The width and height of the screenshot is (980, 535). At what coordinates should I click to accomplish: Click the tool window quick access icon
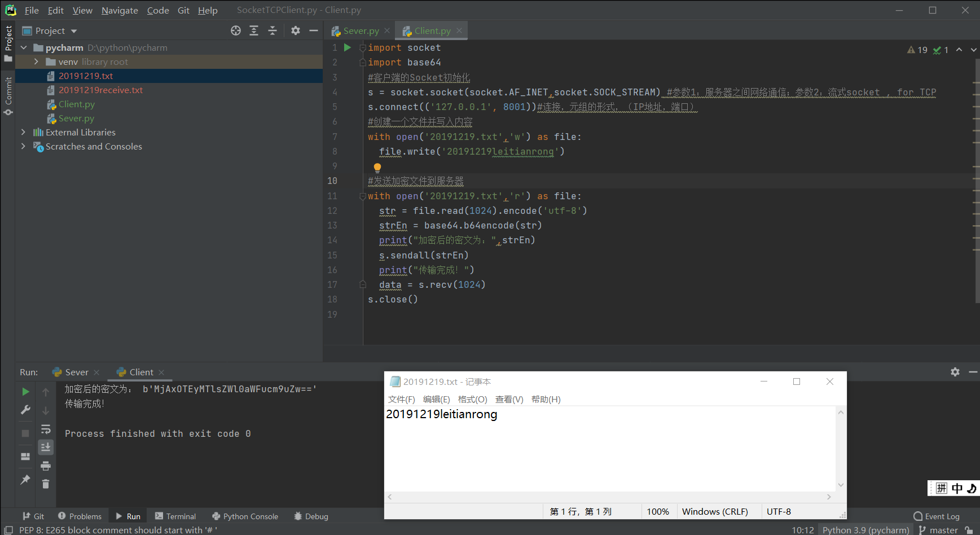point(9,530)
